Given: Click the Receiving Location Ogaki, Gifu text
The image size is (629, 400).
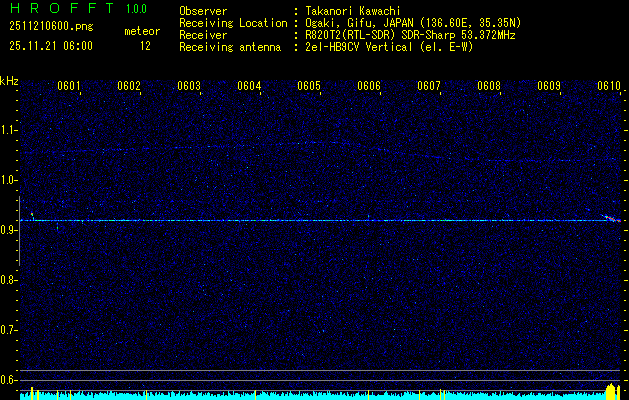Looking at the screenshot, I should pyautogui.click(x=413, y=23).
